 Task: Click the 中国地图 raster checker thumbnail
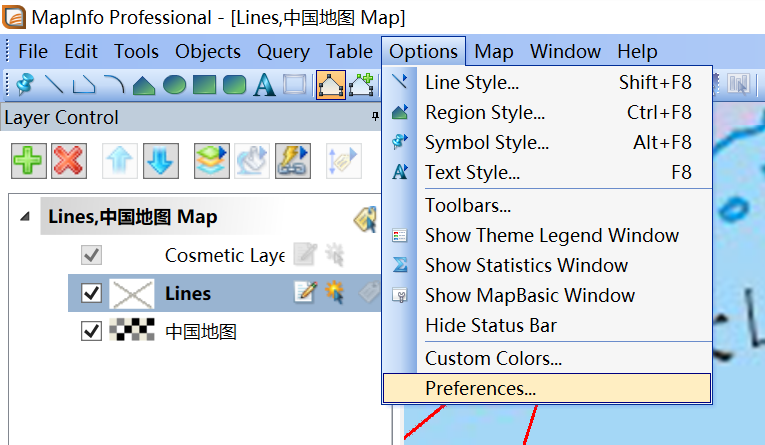tap(132, 329)
